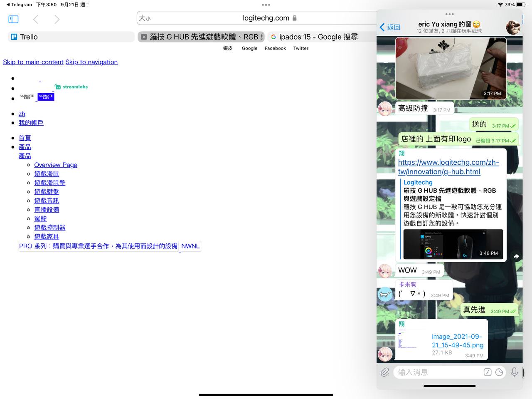Open the Facebook favorites bookmark
This screenshot has height=399, width=532.
(275, 48)
